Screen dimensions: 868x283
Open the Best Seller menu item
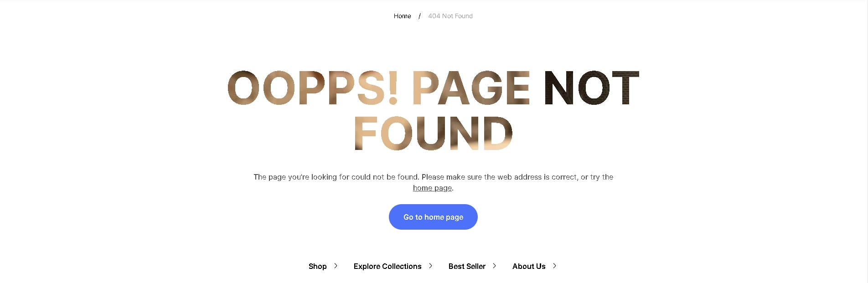click(467, 266)
